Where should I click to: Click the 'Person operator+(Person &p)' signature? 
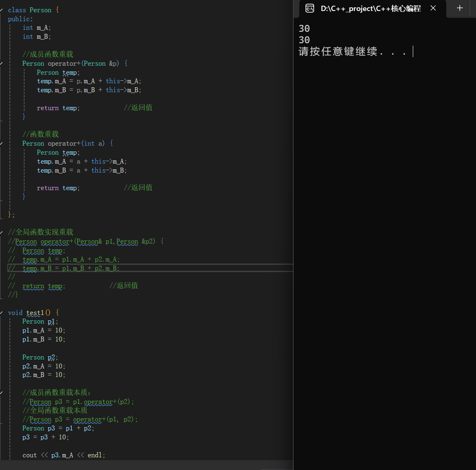pos(75,64)
